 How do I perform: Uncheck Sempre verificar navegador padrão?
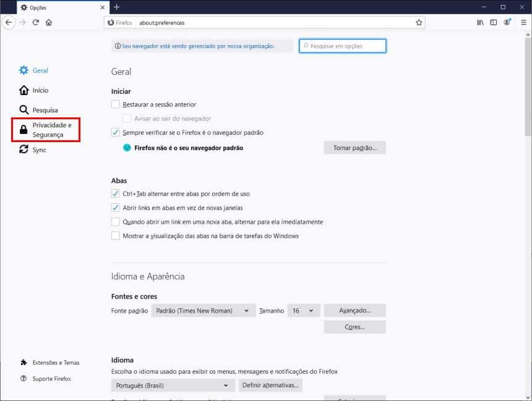coord(115,132)
